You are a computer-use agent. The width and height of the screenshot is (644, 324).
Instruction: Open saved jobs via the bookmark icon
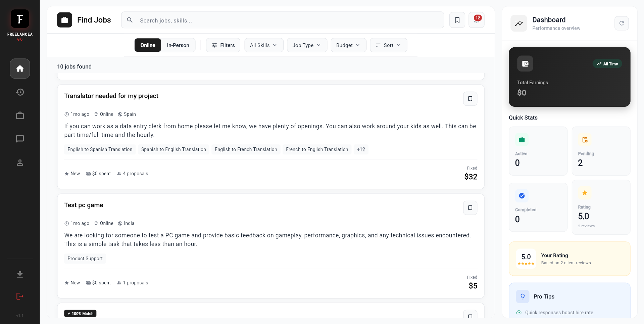click(457, 20)
